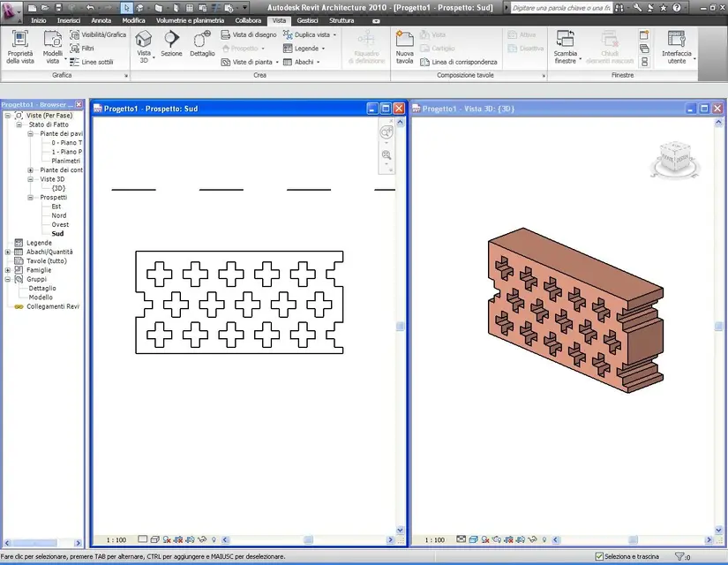Toggle Seleziona e trascina checkbox

click(x=599, y=556)
